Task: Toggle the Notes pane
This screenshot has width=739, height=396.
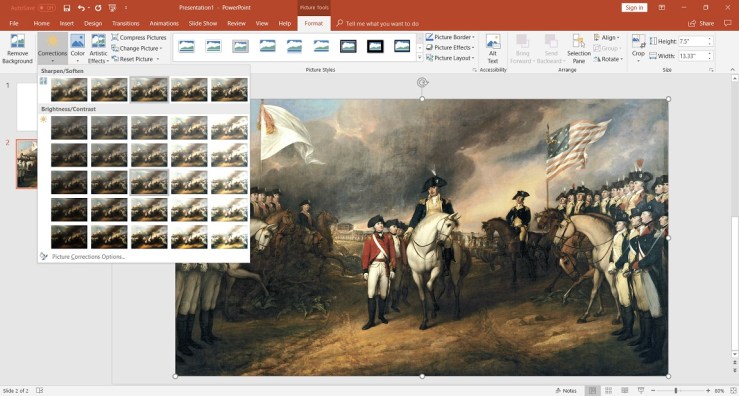Action: click(566, 390)
